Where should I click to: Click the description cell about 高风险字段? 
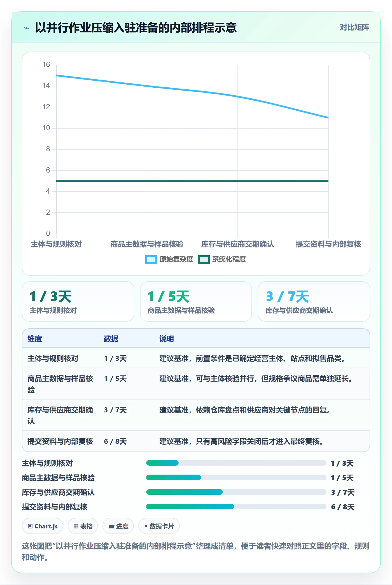241,441
